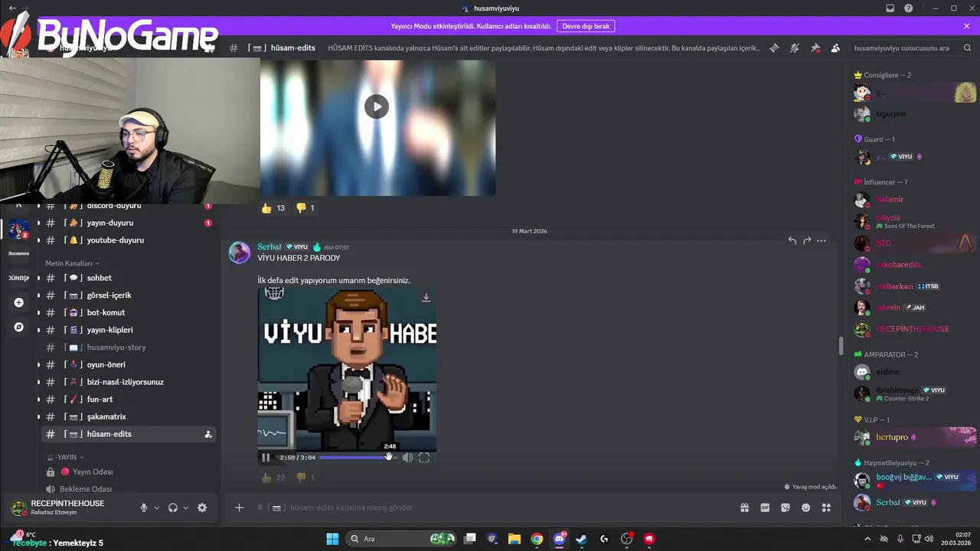Viewport: 980px width, 551px height.
Task: Open the yayın-klipleri channel
Action: pyautogui.click(x=129, y=330)
